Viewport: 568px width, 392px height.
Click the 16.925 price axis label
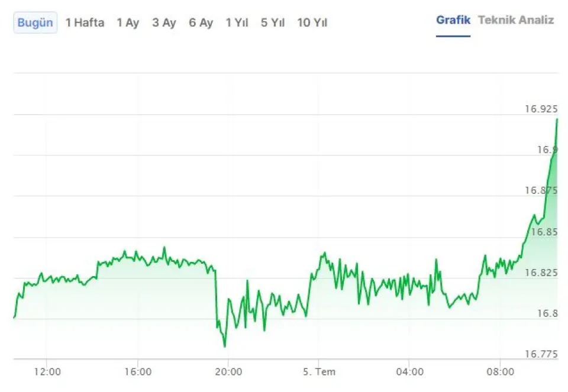coord(541,109)
